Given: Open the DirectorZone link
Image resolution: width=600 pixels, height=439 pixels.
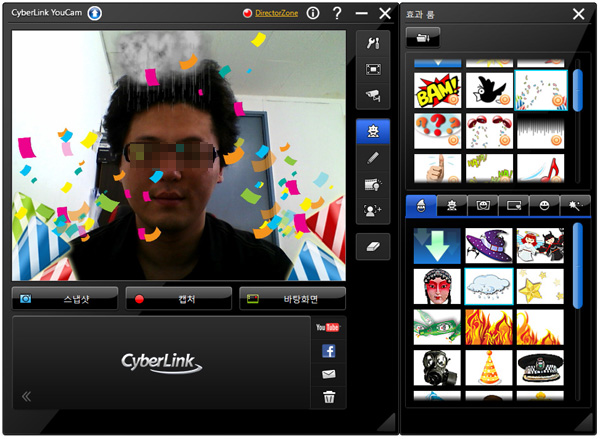Looking at the screenshot, I should pos(276,13).
